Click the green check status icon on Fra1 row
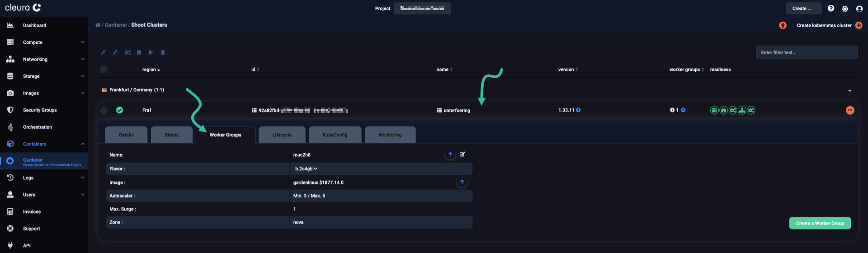868x253 pixels. click(x=119, y=110)
